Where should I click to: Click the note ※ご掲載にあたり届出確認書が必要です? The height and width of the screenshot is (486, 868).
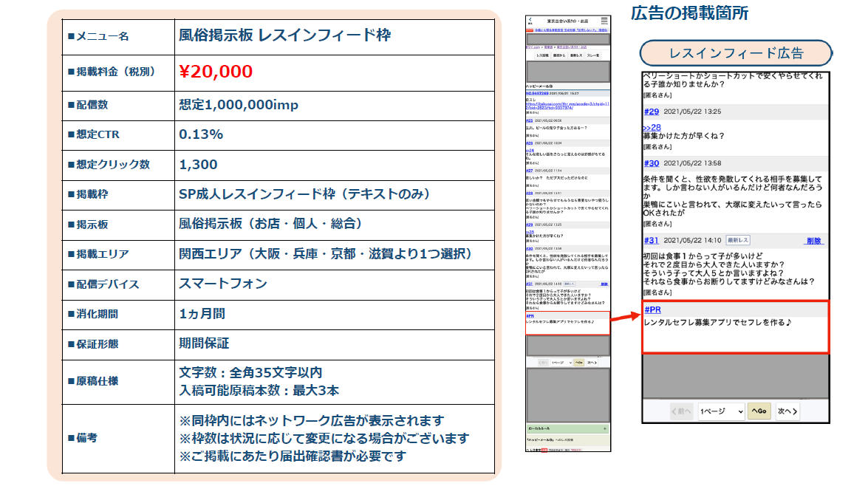coord(293,456)
